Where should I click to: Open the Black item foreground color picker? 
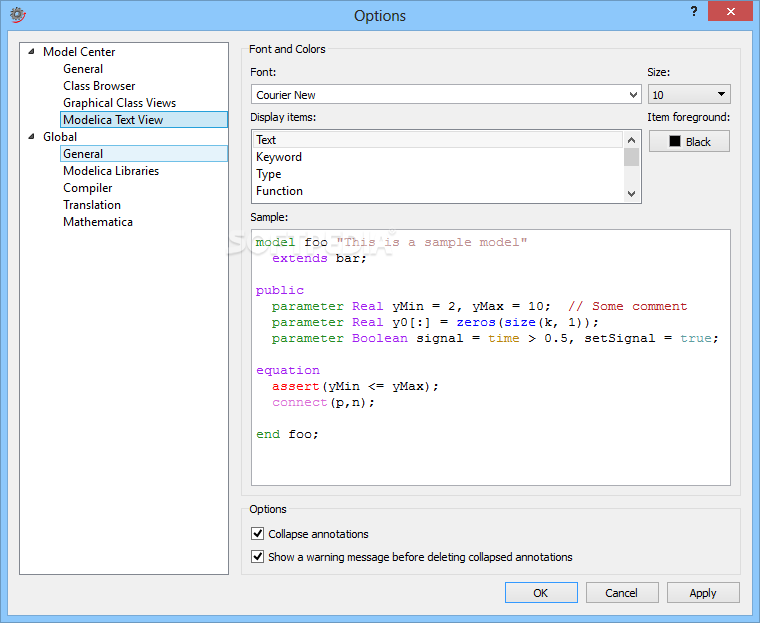(689, 142)
